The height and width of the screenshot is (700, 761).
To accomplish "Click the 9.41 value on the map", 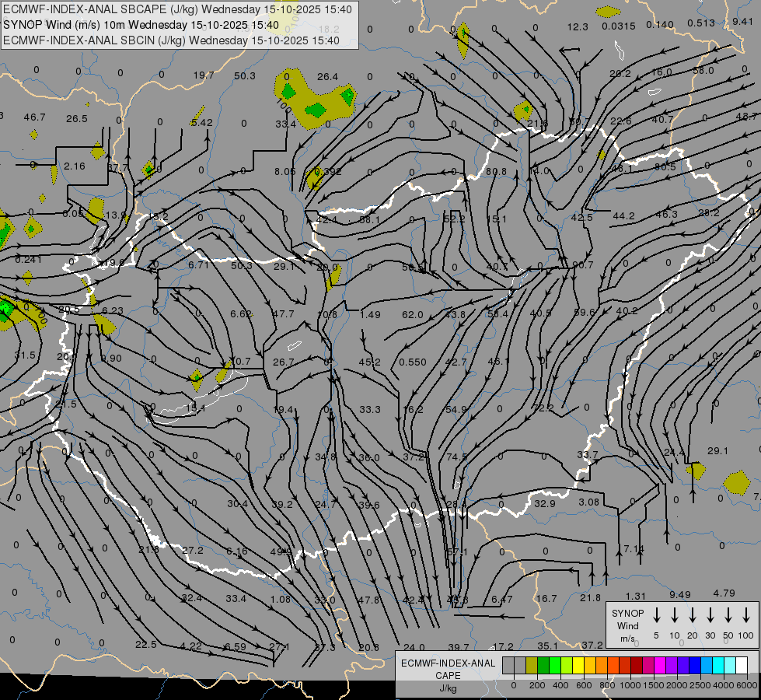I will point(742,21).
